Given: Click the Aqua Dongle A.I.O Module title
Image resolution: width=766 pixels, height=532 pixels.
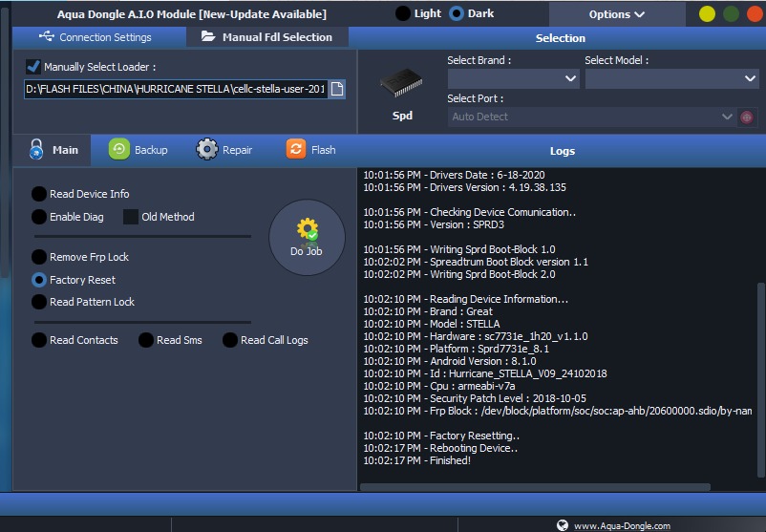Looking at the screenshot, I should (x=191, y=14).
